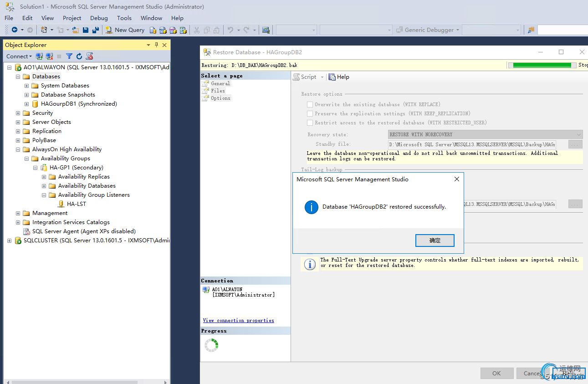Toggle Restrict access to restored database checkbox
The height and width of the screenshot is (384, 588).
(x=310, y=123)
